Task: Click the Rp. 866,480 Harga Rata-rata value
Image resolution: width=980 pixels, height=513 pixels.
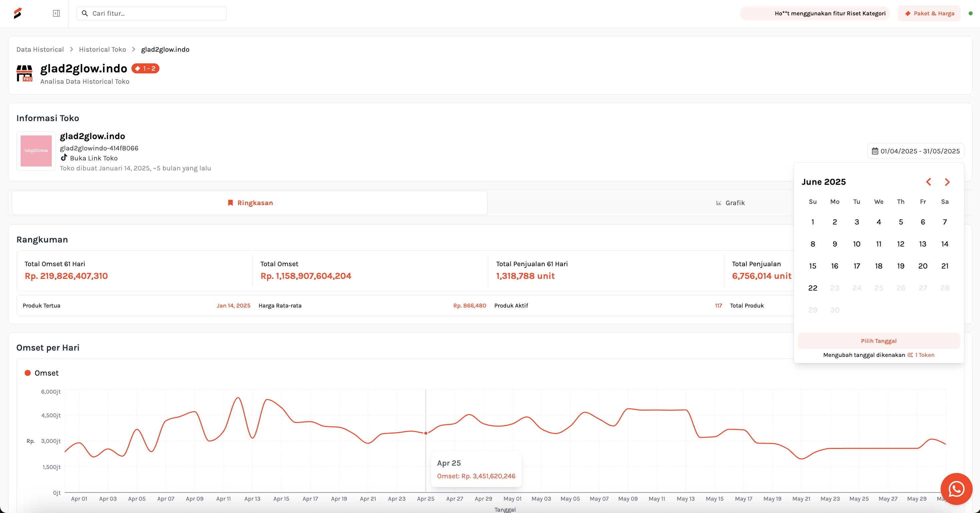Action: (x=469, y=306)
